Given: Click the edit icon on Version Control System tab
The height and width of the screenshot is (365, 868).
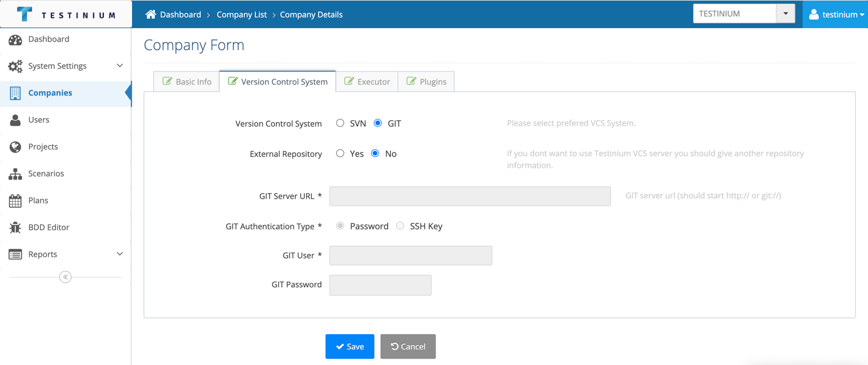Looking at the screenshot, I should [x=232, y=81].
